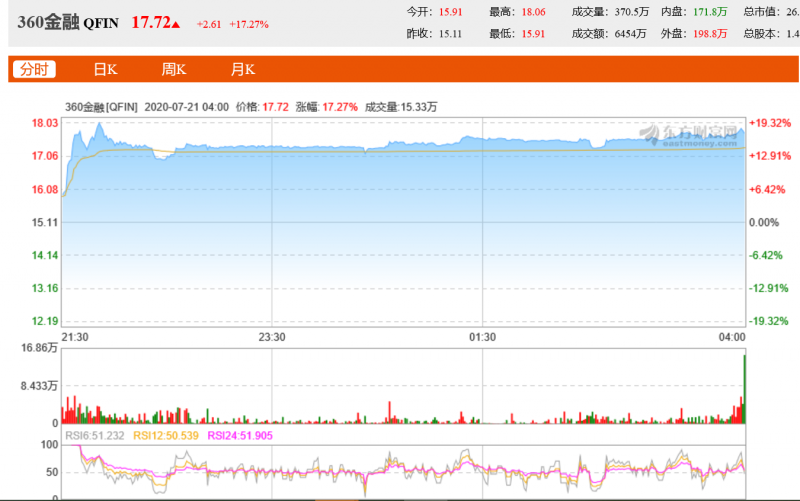Viewport: 800px width, 501px height.
Task: Click the 04:00 time axis marker
Action: [732, 337]
